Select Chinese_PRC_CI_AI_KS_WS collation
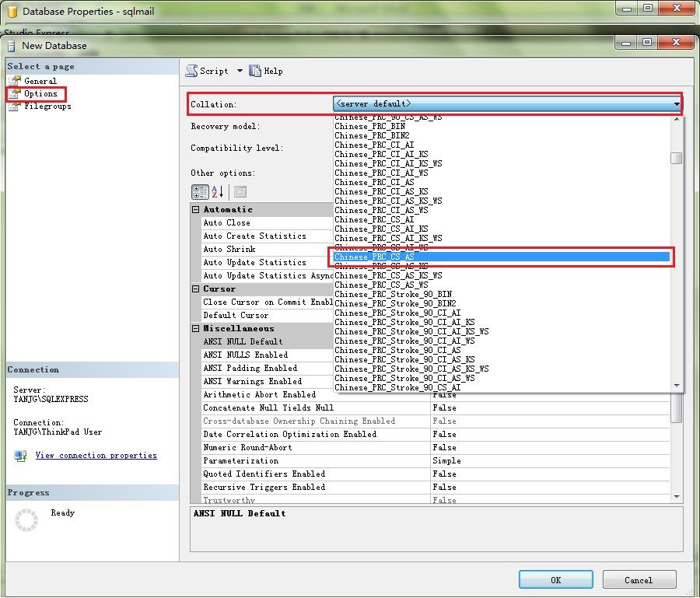The width and height of the screenshot is (700, 598). point(388,164)
